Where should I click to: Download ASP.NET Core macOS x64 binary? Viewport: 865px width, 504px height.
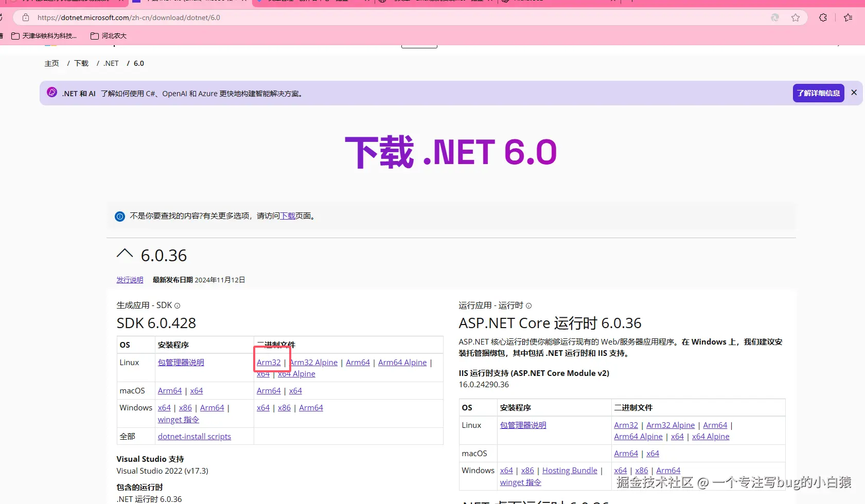point(652,454)
